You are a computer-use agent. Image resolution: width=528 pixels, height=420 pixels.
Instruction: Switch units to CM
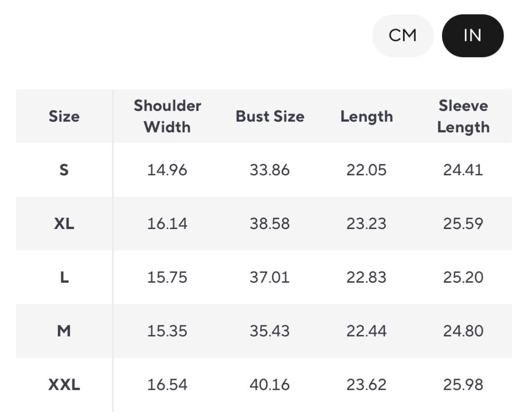pos(403,36)
